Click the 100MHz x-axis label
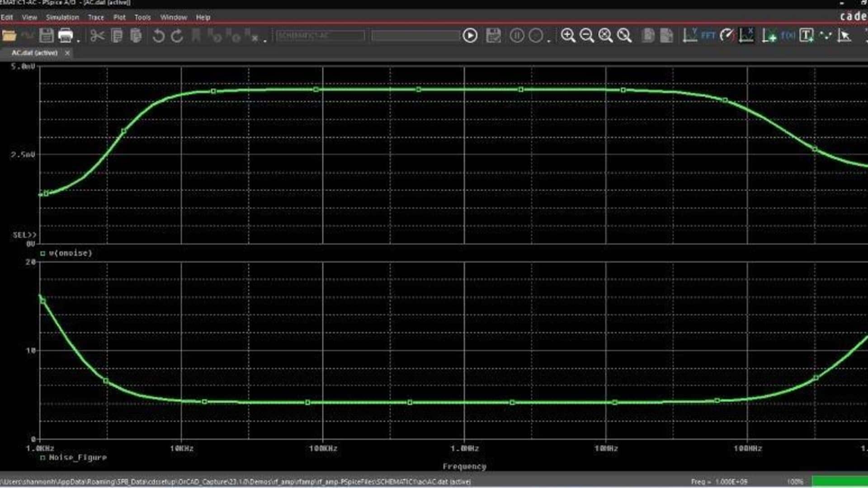868x488 pixels. pos(748,449)
